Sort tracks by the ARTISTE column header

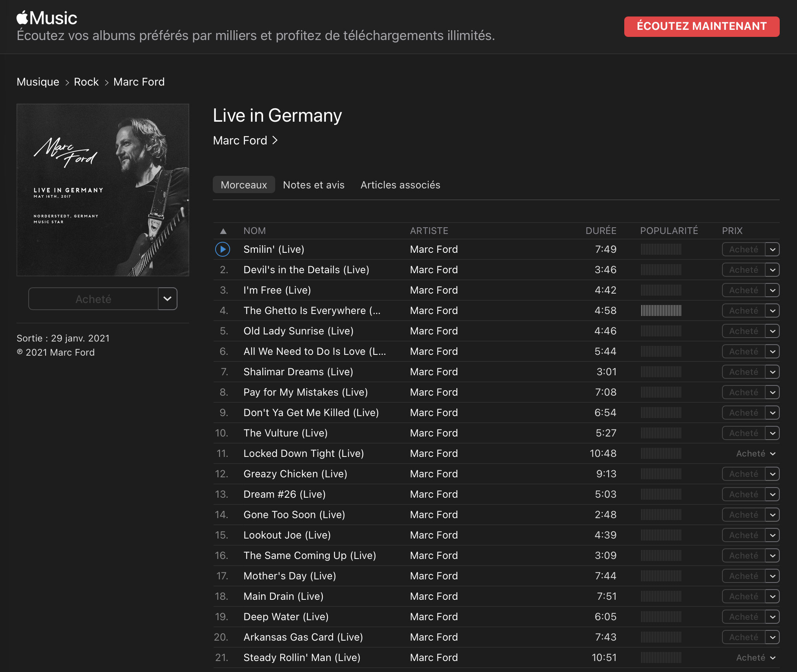[x=429, y=231]
